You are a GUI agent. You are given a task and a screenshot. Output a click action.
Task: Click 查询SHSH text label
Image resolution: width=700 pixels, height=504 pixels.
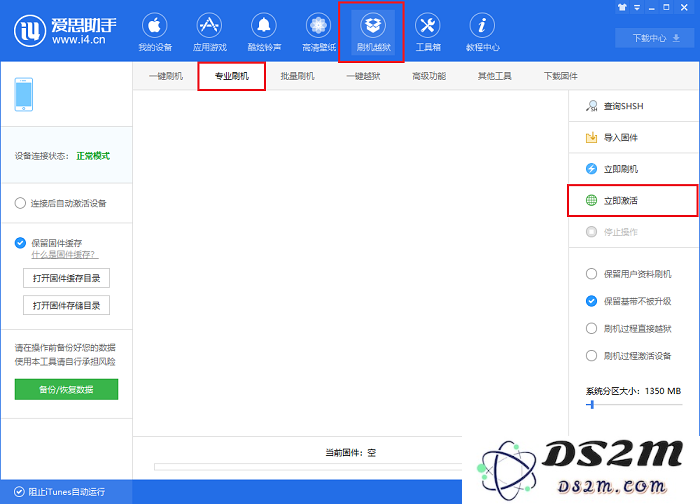click(624, 106)
